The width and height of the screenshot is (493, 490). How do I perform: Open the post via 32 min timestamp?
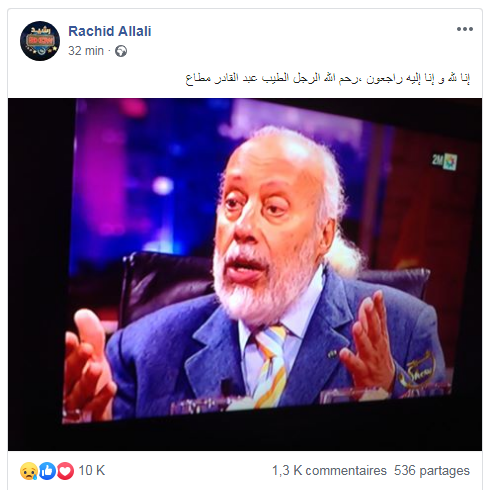point(86,51)
